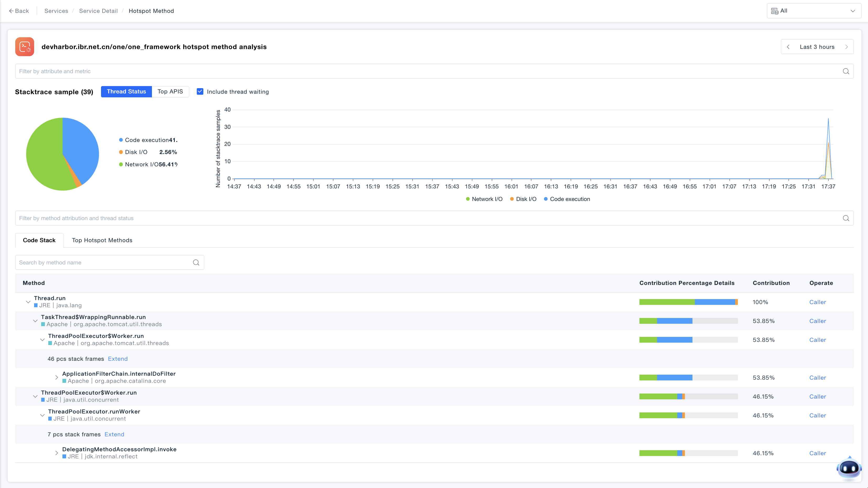Go to next time range arrow
Image resolution: width=868 pixels, height=488 pixels.
(x=846, y=47)
